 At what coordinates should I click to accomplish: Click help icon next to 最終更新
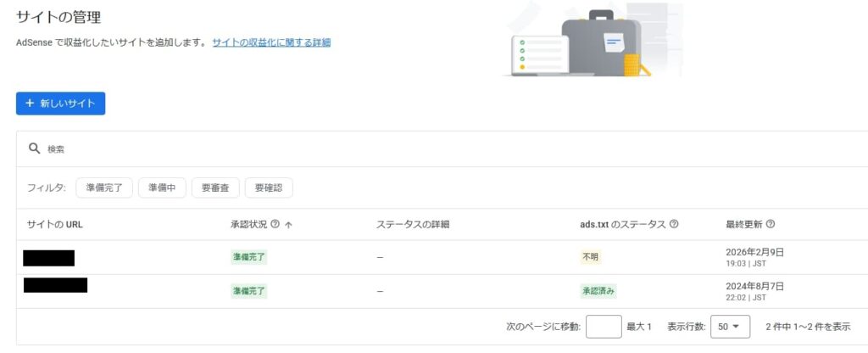(x=771, y=225)
